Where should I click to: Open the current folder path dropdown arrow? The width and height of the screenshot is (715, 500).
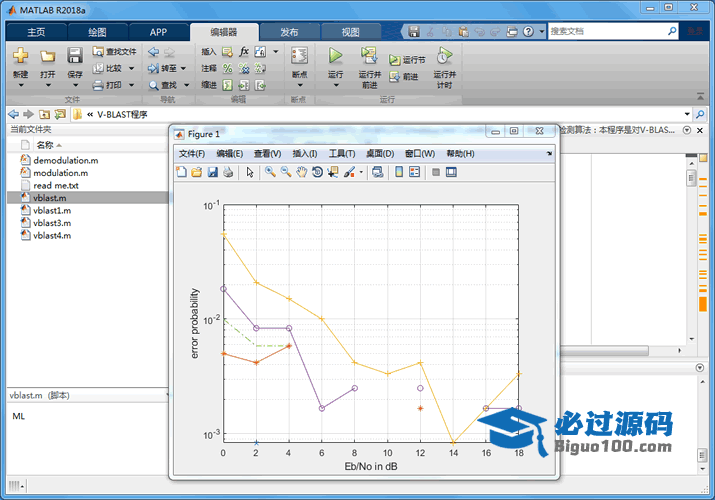point(686,114)
